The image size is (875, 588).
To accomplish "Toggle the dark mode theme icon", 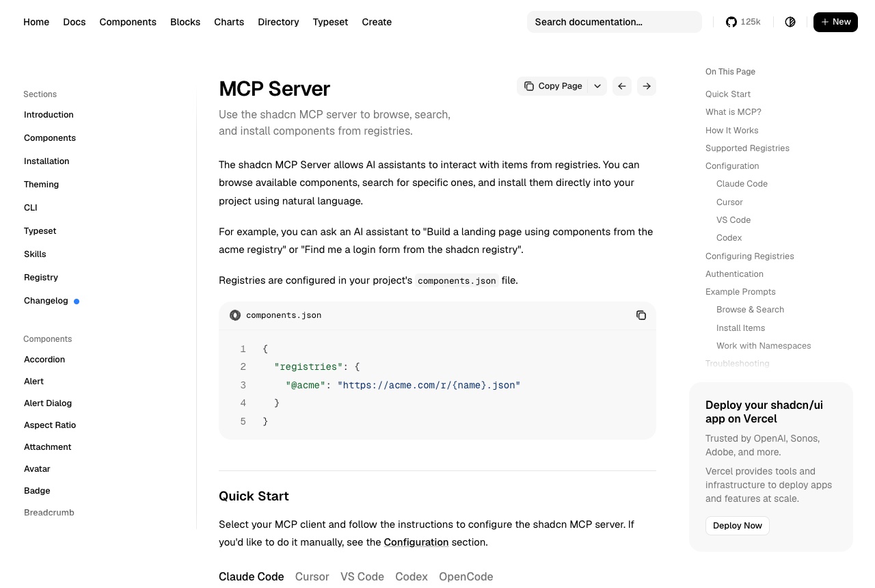I will click(x=790, y=22).
